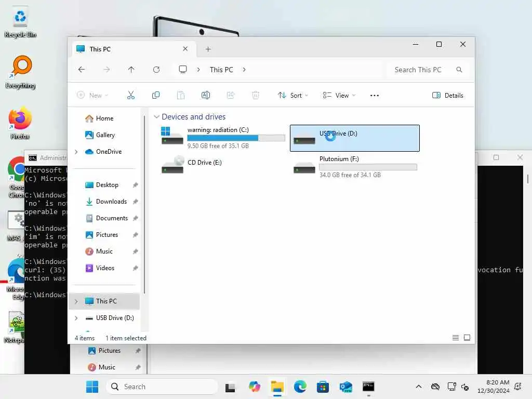Collapse the Devices and drives group
This screenshot has width=532, height=399.
point(156,117)
